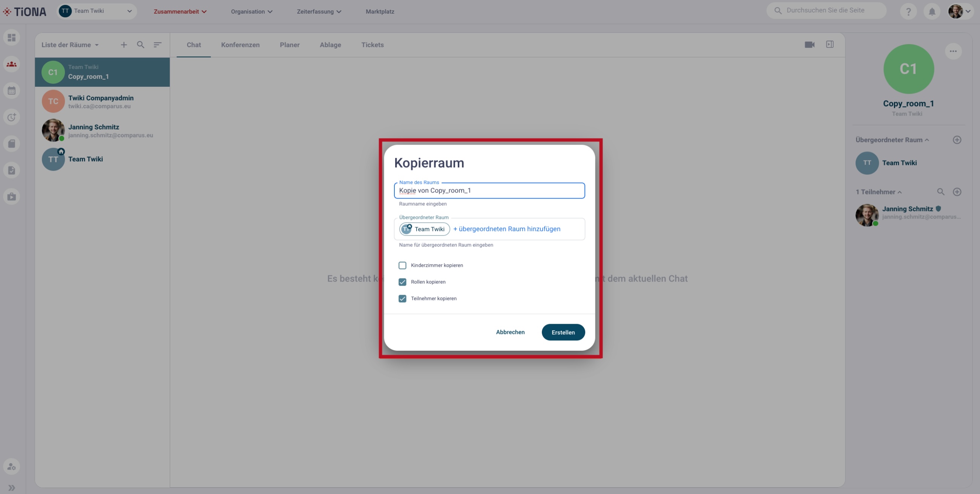Click the Erstellen button
The width and height of the screenshot is (980, 494).
[563, 332]
